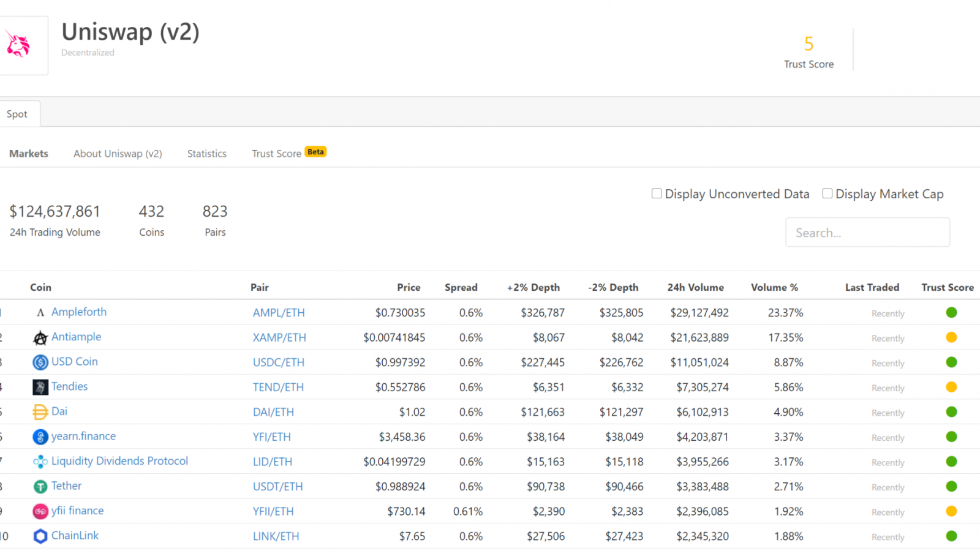
Task: Click the Dai coin icon
Action: pyautogui.click(x=40, y=412)
